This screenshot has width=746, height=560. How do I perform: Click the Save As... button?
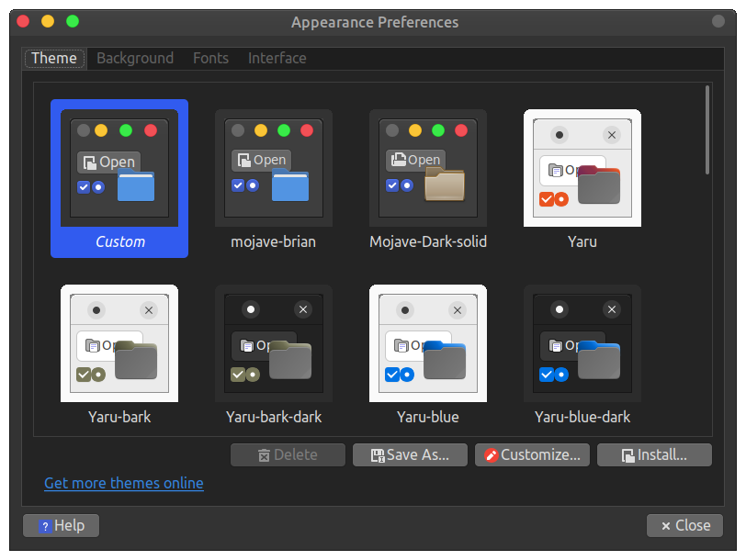pos(410,455)
